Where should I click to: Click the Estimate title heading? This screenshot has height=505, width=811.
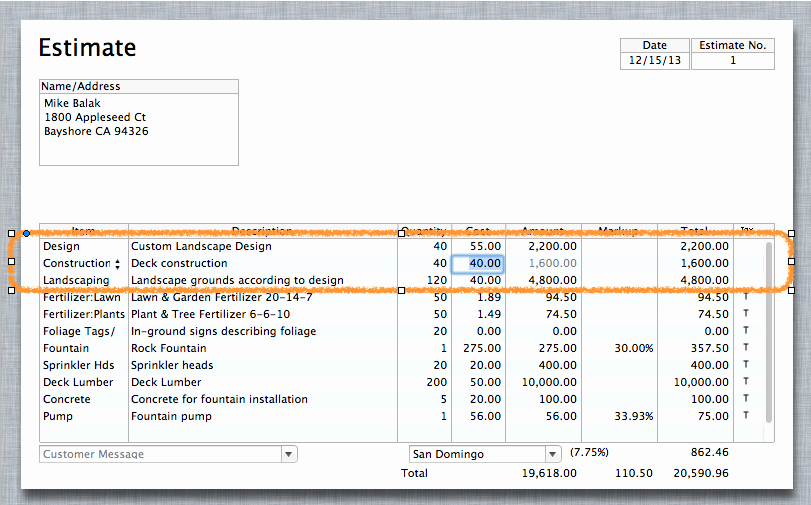tap(87, 48)
